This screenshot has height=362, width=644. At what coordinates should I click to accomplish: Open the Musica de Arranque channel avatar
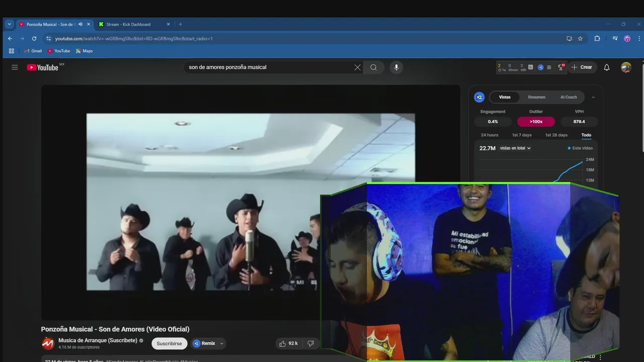[48, 344]
